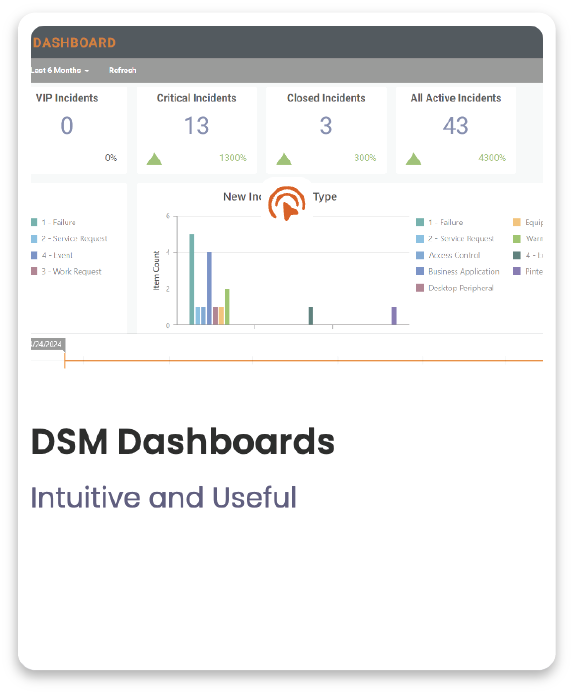This screenshot has height=694, width=574.
Task: Toggle 1 - Failure in left legend
Action: (53, 222)
